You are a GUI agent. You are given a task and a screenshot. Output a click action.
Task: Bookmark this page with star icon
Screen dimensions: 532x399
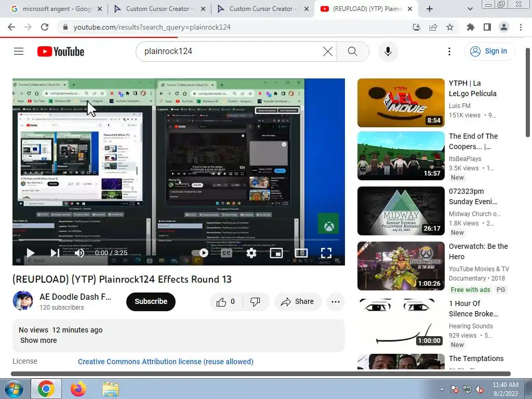click(x=450, y=27)
